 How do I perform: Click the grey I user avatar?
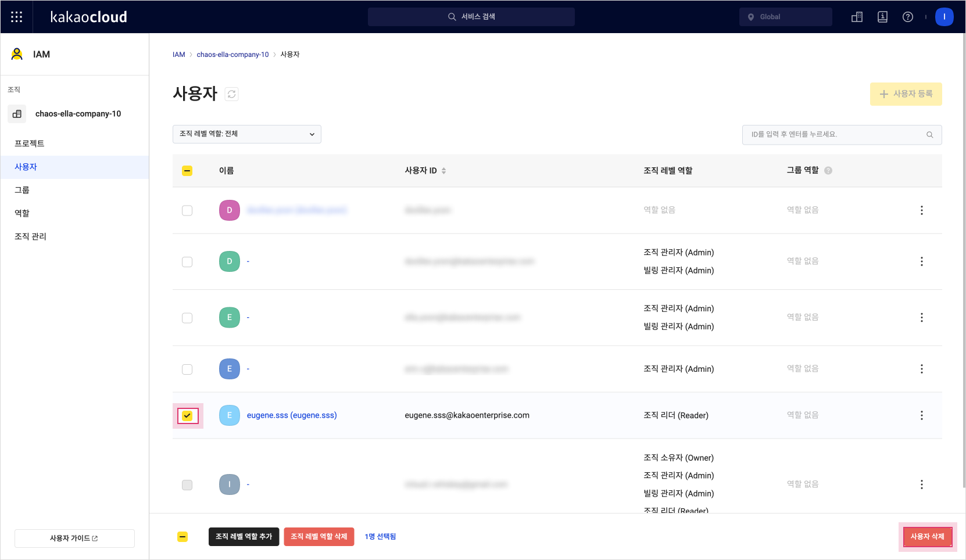pyautogui.click(x=230, y=484)
